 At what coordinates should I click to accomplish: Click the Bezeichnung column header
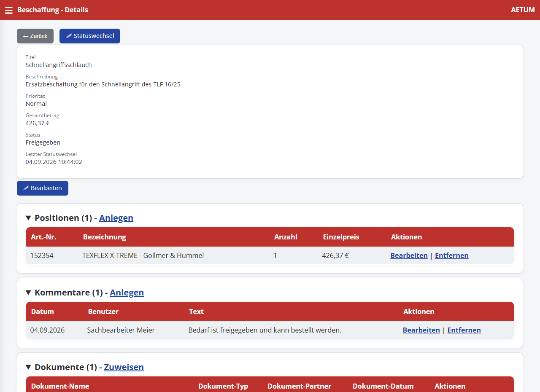(x=105, y=237)
